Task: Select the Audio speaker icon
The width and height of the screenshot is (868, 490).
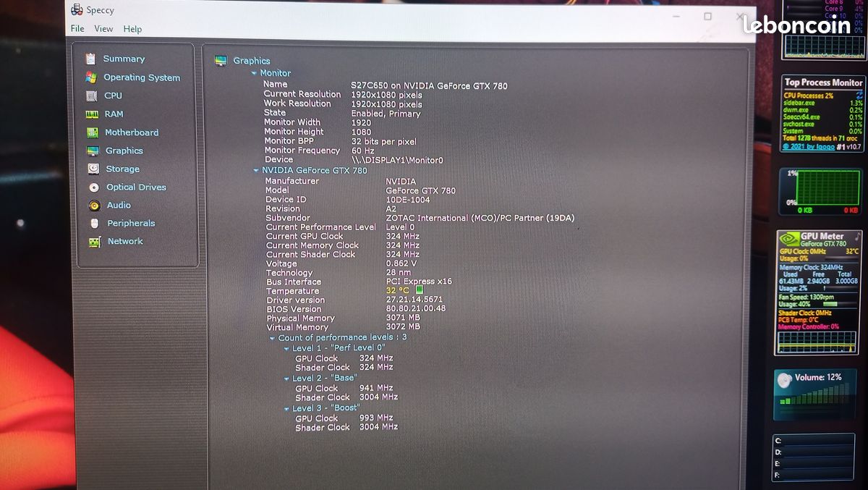Action: [94, 206]
